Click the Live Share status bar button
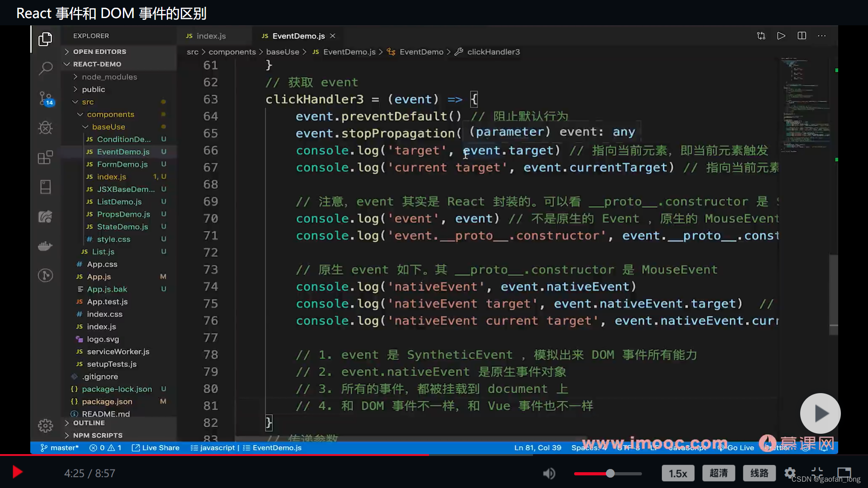This screenshot has height=488, width=868. [x=156, y=448]
